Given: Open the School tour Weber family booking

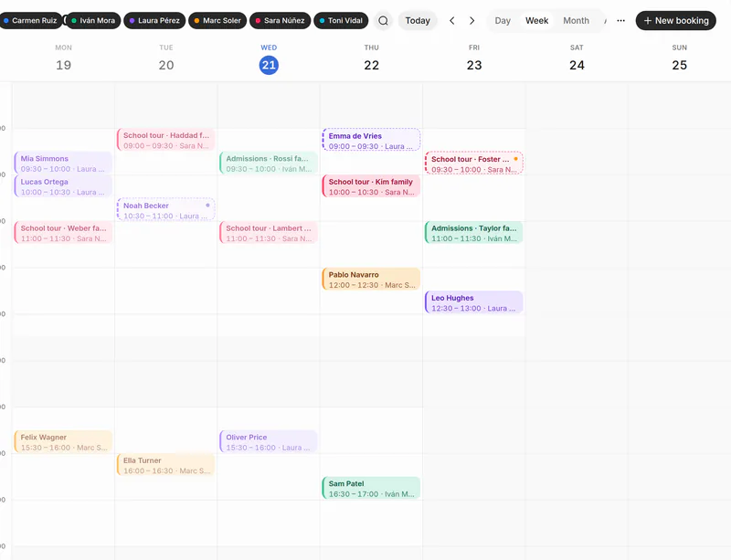Looking at the screenshot, I should (63, 233).
